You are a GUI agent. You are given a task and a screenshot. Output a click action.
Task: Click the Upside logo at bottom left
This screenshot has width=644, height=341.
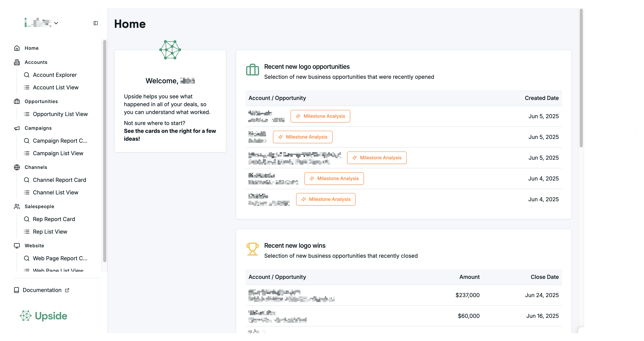point(44,316)
